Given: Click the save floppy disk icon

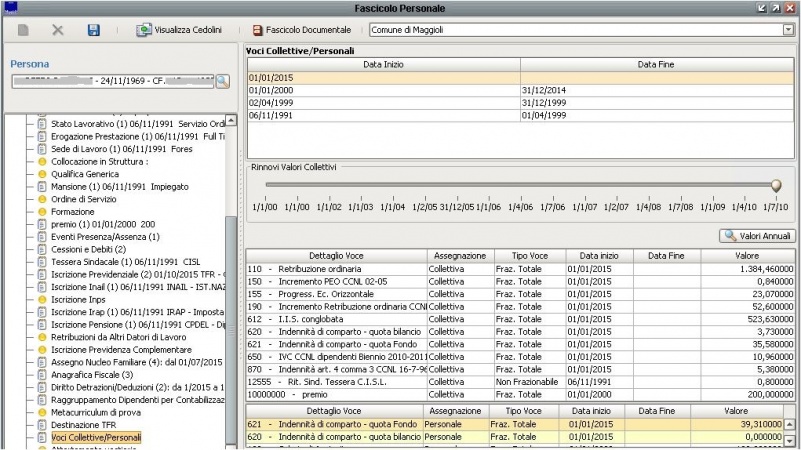Looking at the screenshot, I should pyautogui.click(x=93, y=30).
